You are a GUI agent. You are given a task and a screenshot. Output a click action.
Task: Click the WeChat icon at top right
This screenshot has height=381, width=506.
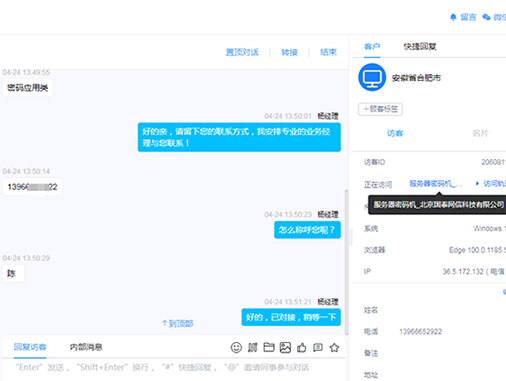486,17
